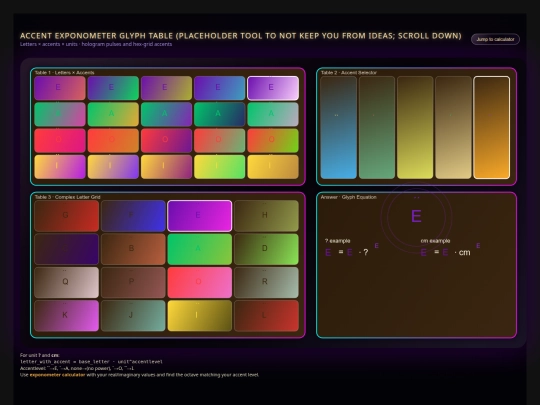Select letter F in the Complex Letter Grid
This screenshot has width=540, height=405.
point(133,216)
